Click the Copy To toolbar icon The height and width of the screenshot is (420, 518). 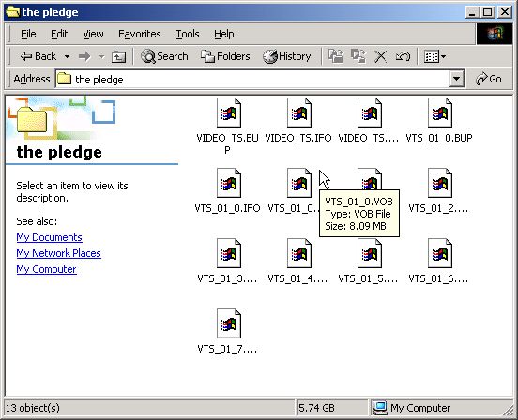[358, 56]
